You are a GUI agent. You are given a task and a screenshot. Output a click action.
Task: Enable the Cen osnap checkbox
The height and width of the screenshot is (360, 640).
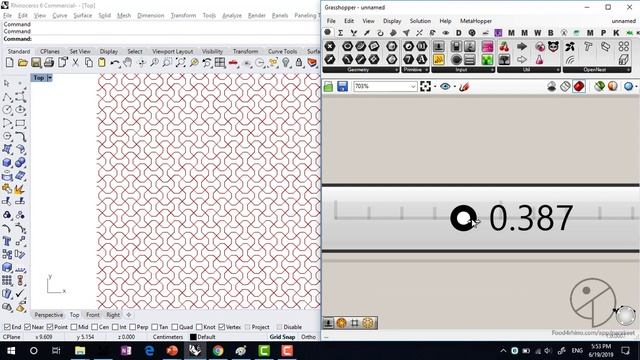(x=95, y=327)
